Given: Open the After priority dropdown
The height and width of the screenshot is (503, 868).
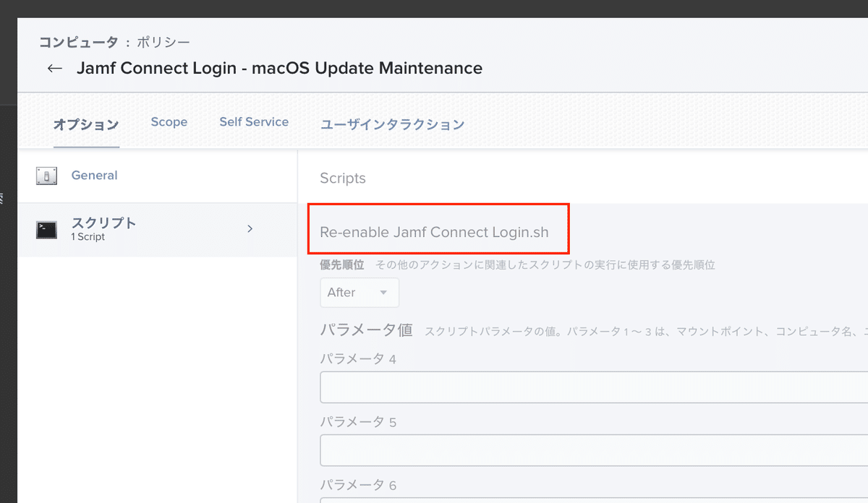Looking at the screenshot, I should click(x=359, y=293).
